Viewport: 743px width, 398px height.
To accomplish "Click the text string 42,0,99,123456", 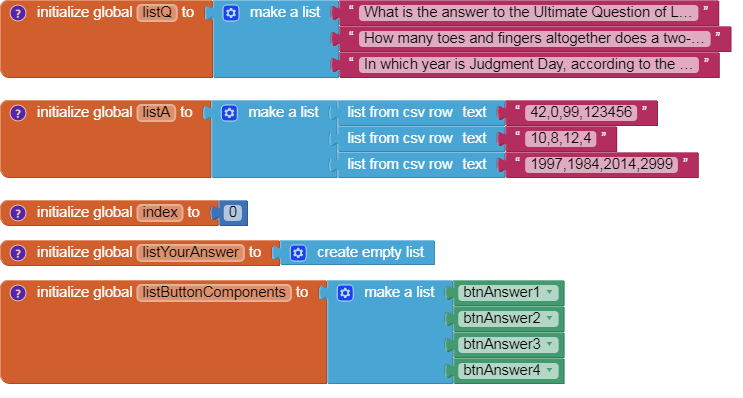I will point(581,112).
